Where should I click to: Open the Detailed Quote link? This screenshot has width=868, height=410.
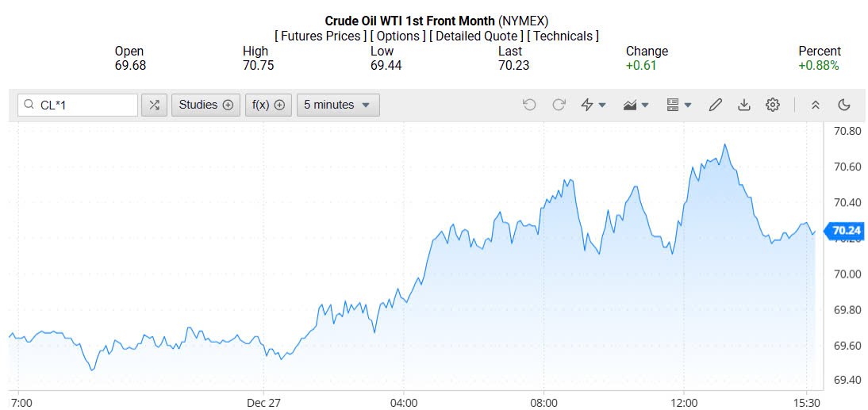pos(475,36)
